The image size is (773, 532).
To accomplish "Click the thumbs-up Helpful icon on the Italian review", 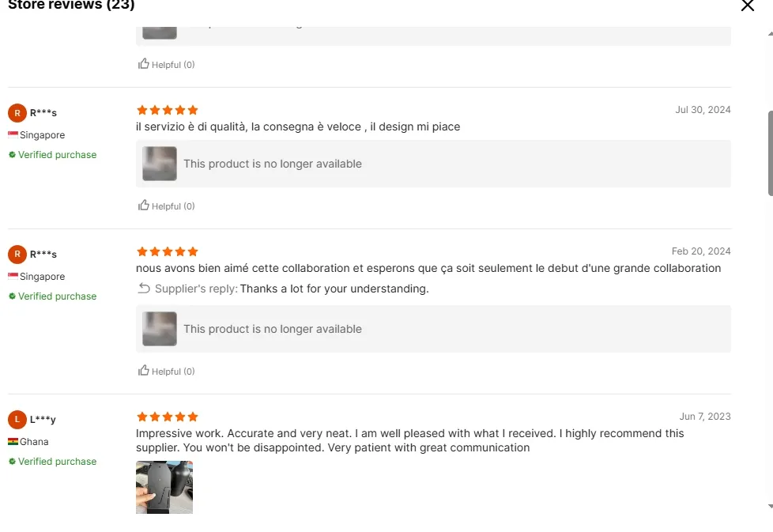I will 144,206.
